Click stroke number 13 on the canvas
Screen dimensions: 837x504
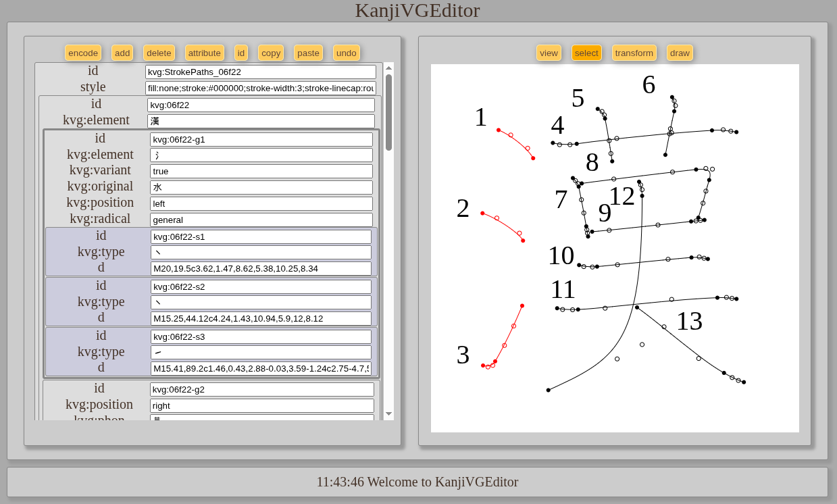pyautogui.click(x=689, y=321)
